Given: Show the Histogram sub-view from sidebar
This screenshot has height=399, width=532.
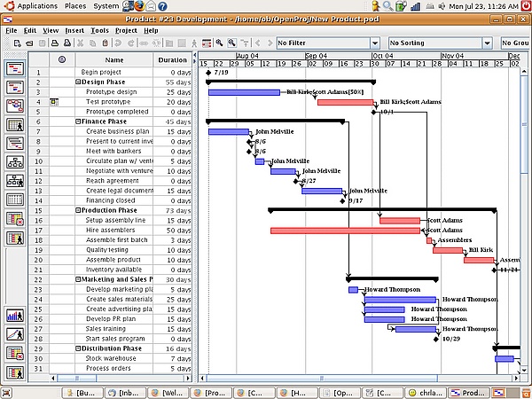Looking at the screenshot, I should 15,315.
